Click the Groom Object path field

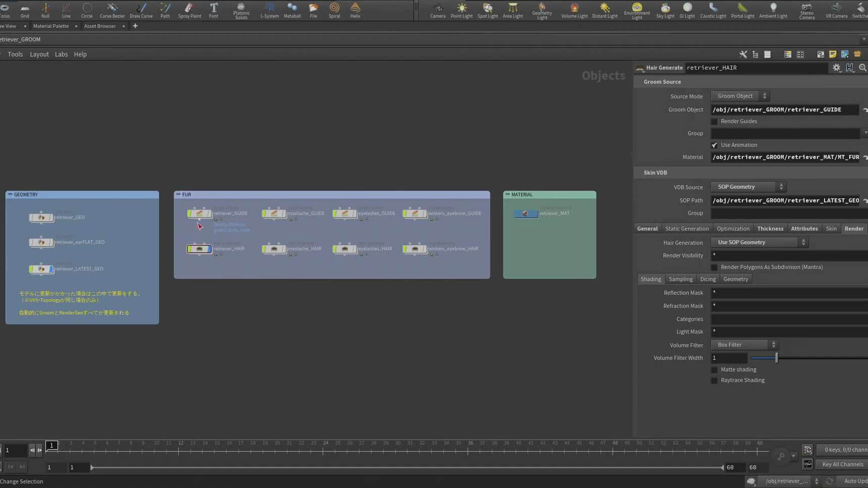[784, 110]
